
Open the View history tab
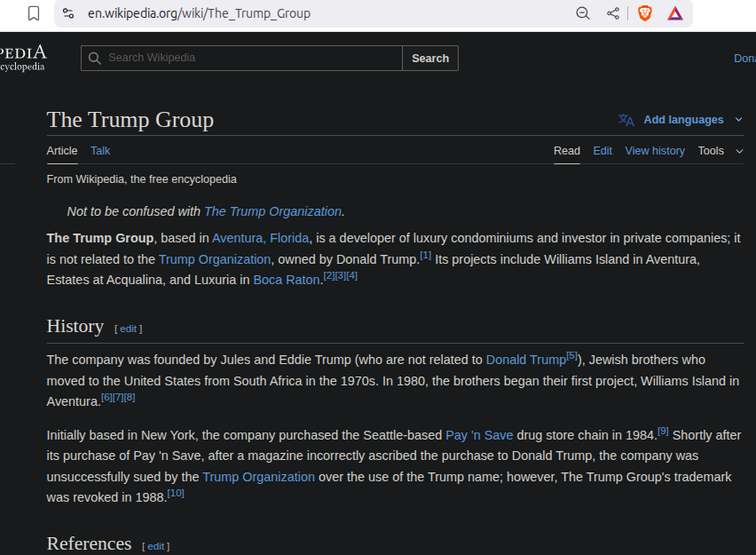pos(655,151)
